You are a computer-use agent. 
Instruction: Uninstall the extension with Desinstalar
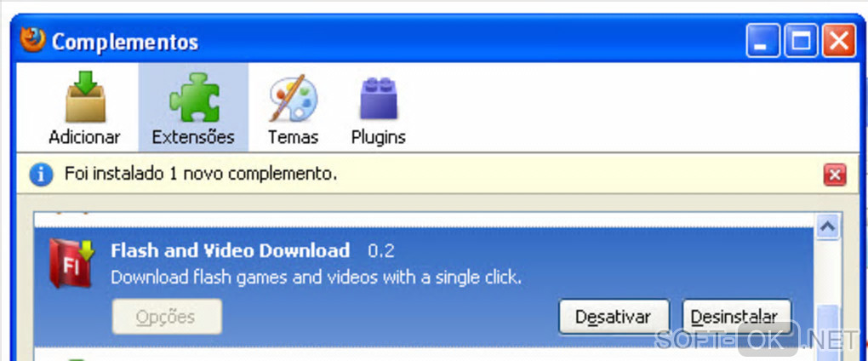737,317
